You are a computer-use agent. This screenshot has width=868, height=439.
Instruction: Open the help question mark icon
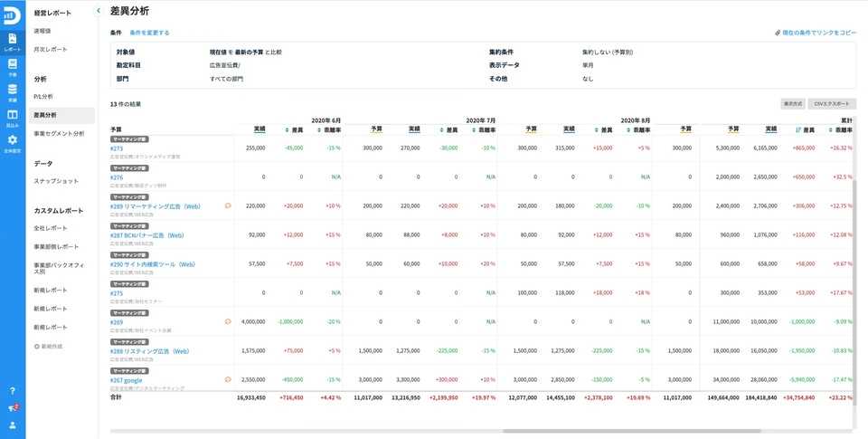pos(13,391)
